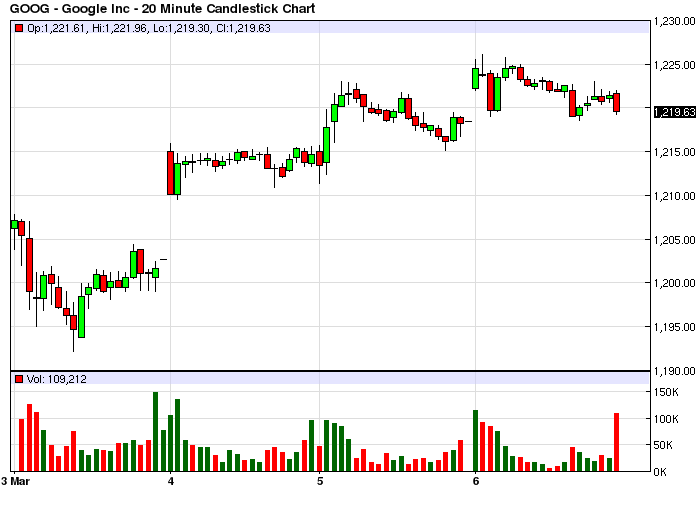Click the '3 Mar' date label on the time axis
This screenshot has width=700, height=512.
[15, 481]
